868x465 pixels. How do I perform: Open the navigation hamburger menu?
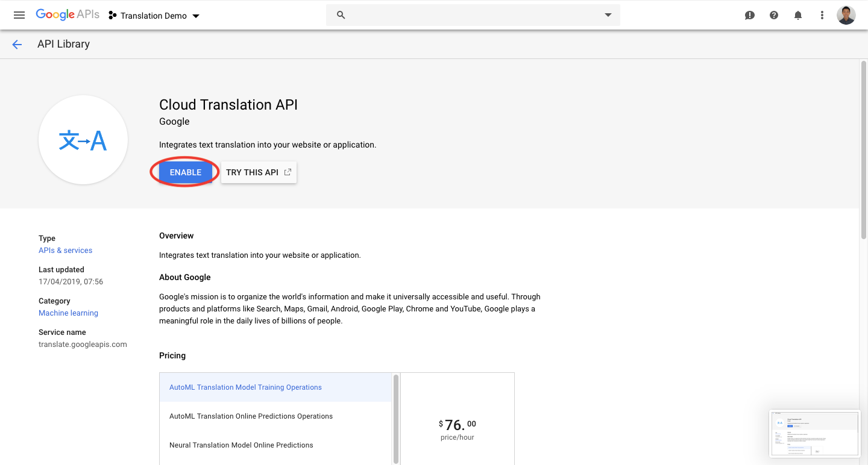click(19, 14)
